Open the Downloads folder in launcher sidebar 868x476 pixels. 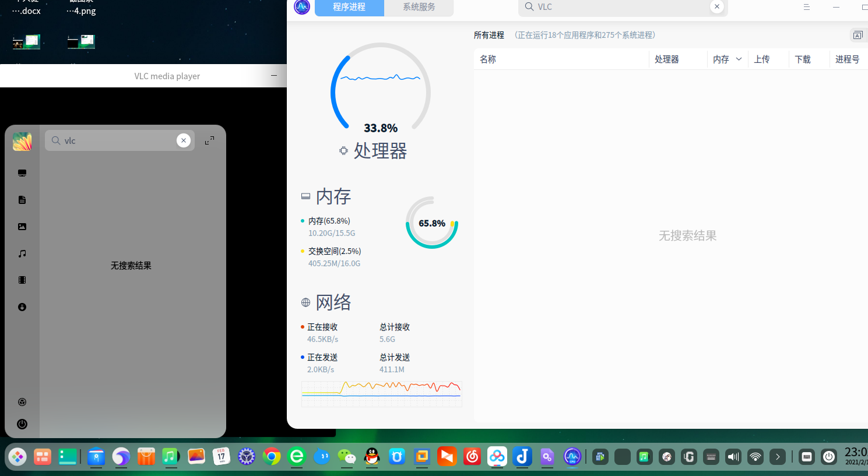coord(22,307)
